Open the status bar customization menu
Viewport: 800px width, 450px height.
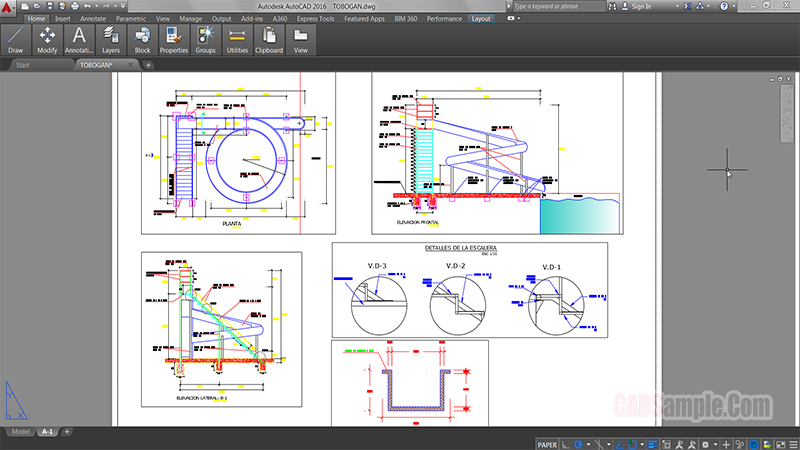793,445
